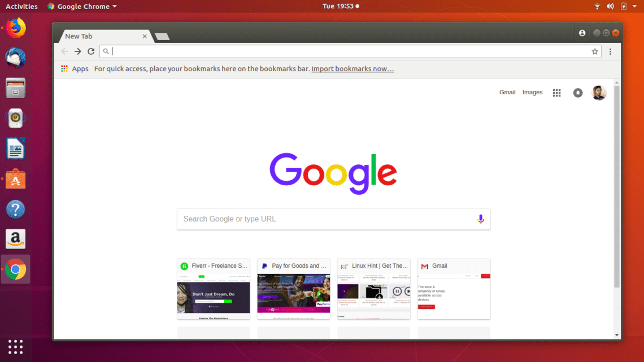Go forward with Chrome's forward arrow
Viewport: 644px width, 362px height.
tap(77, 51)
